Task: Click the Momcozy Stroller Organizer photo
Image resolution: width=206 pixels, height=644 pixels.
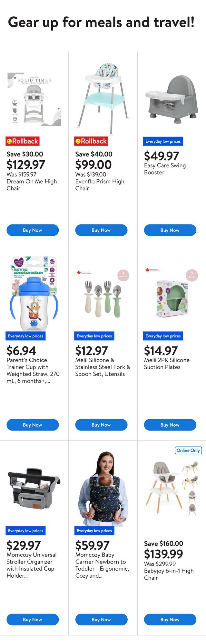Action: 34,488
